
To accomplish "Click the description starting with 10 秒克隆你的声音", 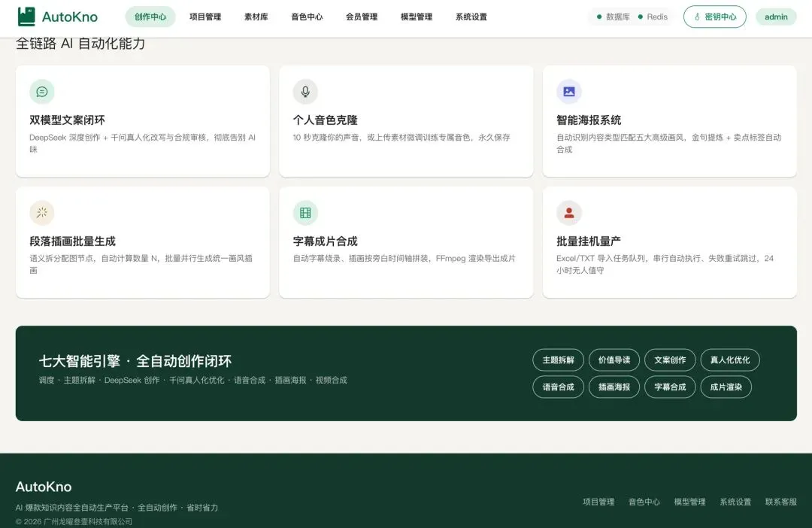I will (401, 138).
